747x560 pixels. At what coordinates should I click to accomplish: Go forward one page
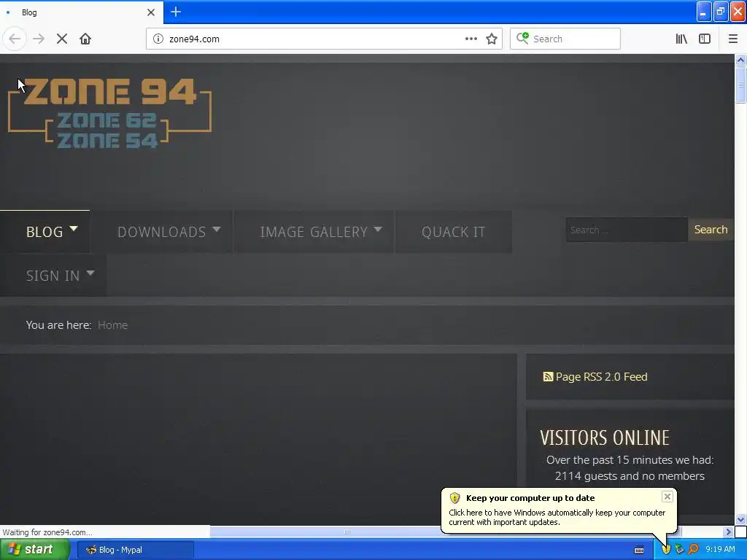pos(39,39)
